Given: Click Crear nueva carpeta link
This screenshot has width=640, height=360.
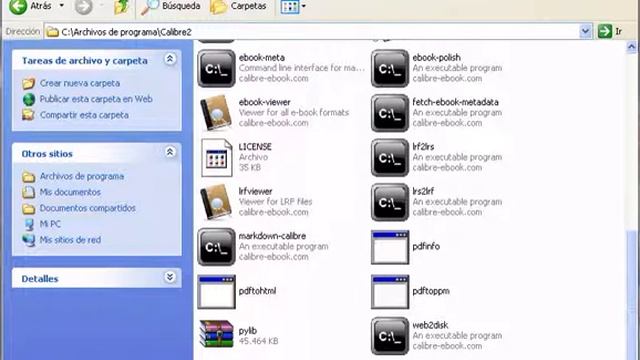Looking at the screenshot, I should [x=80, y=83].
